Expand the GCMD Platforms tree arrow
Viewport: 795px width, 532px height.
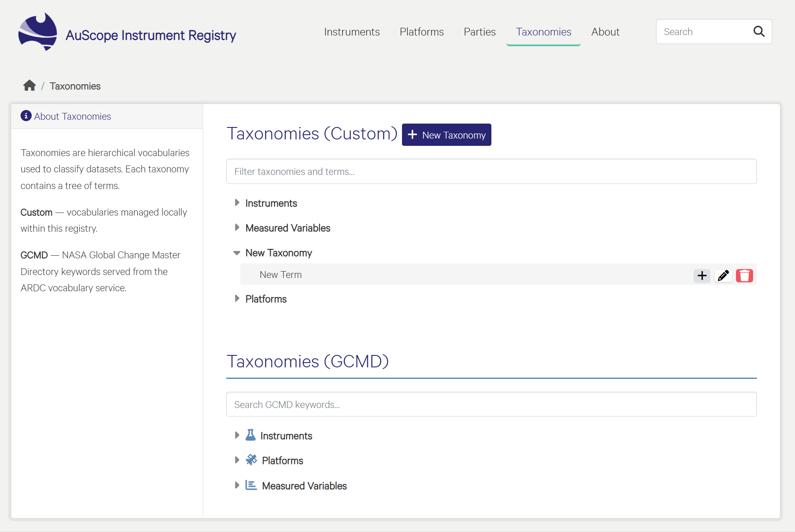pyautogui.click(x=237, y=460)
